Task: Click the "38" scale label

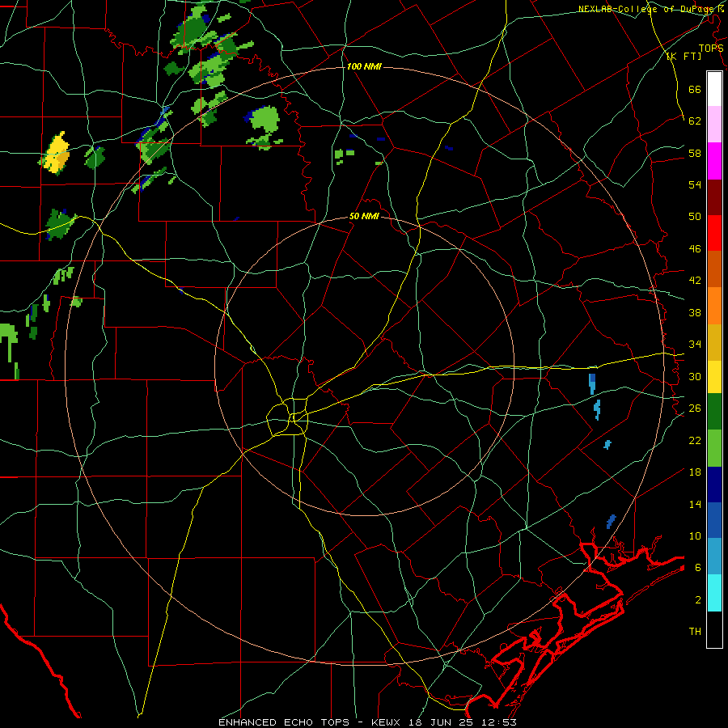Action: 695,312
